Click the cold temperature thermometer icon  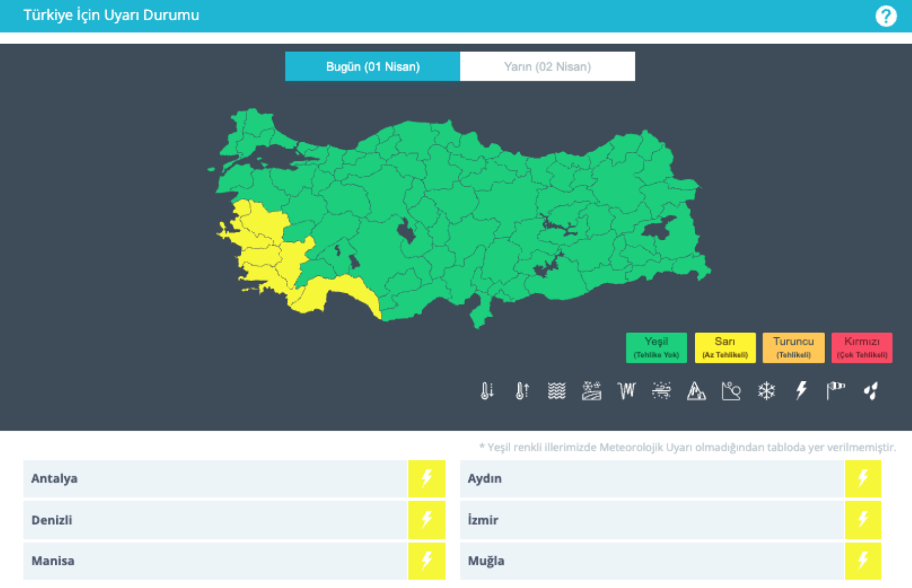click(487, 391)
